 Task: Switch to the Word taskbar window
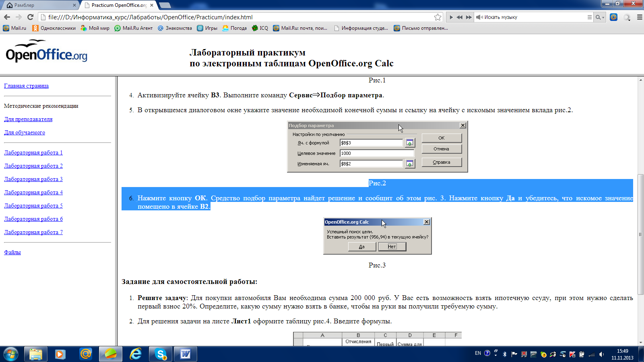click(x=186, y=354)
